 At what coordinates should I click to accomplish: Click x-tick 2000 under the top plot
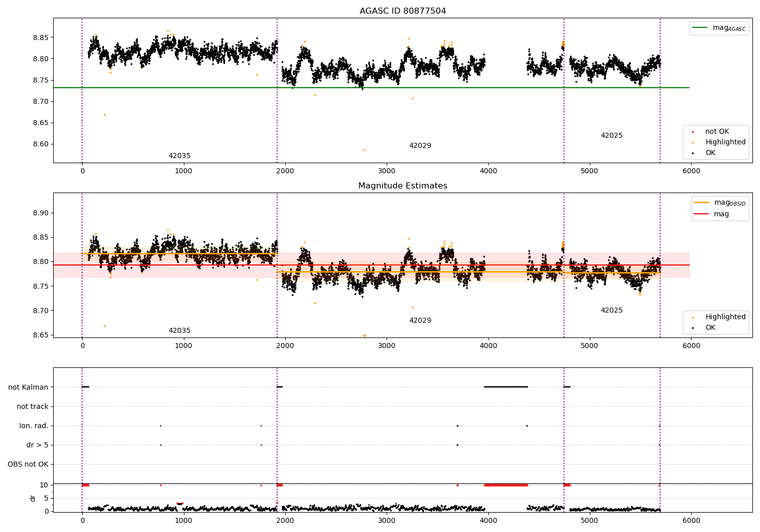(285, 171)
